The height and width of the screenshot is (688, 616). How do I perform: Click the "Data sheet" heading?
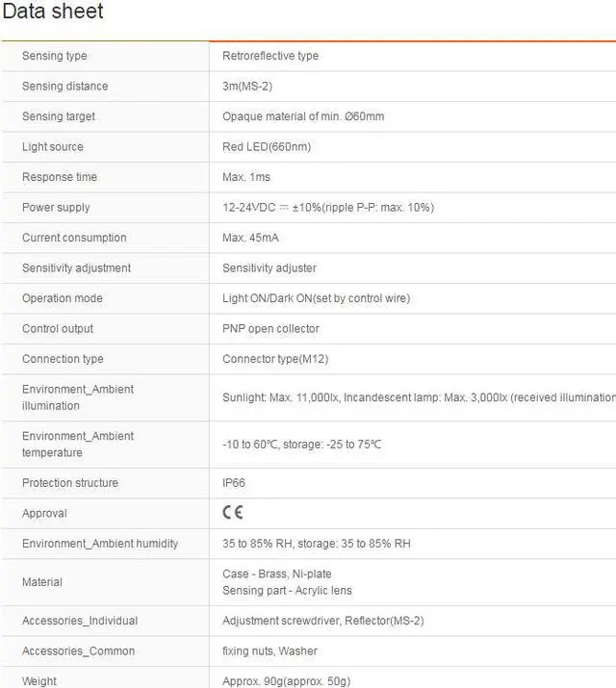[53, 13]
